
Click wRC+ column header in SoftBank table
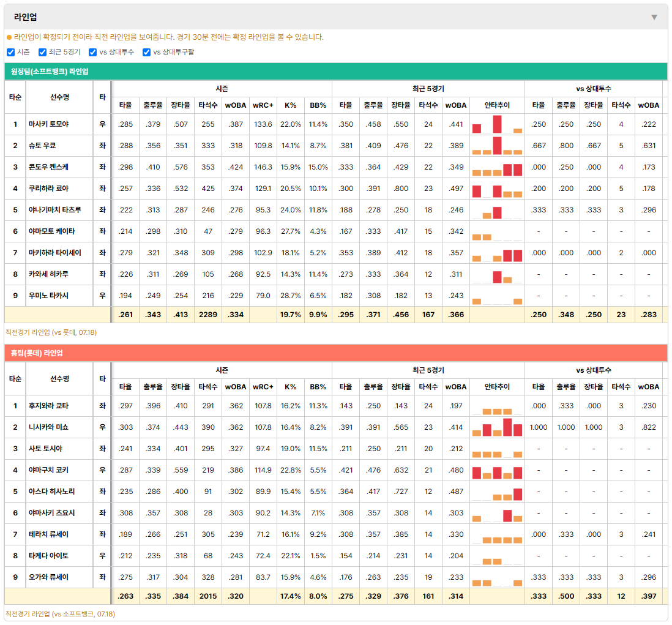pyautogui.click(x=263, y=105)
